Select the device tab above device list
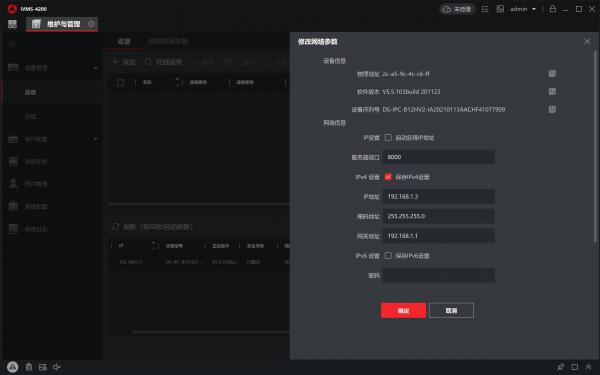 124,42
